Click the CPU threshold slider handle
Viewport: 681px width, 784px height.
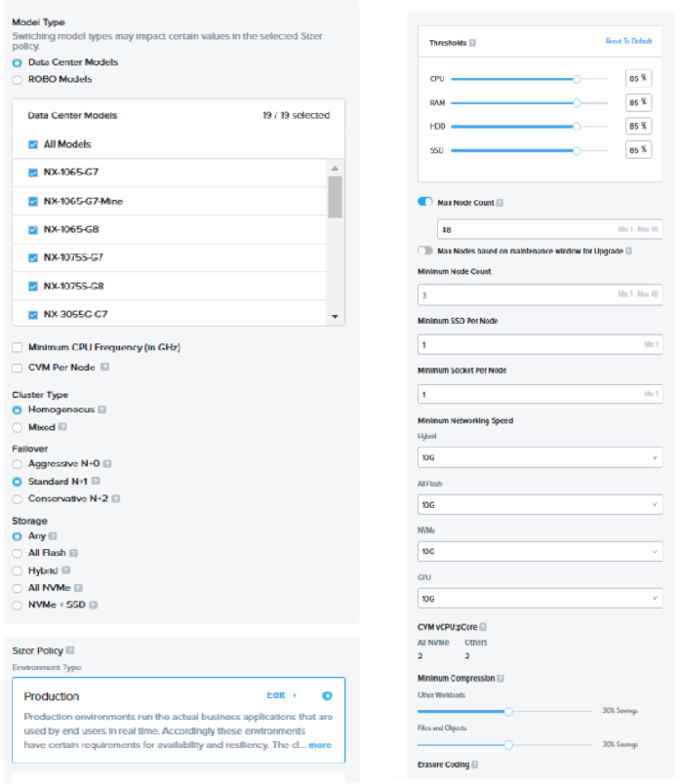tap(577, 79)
